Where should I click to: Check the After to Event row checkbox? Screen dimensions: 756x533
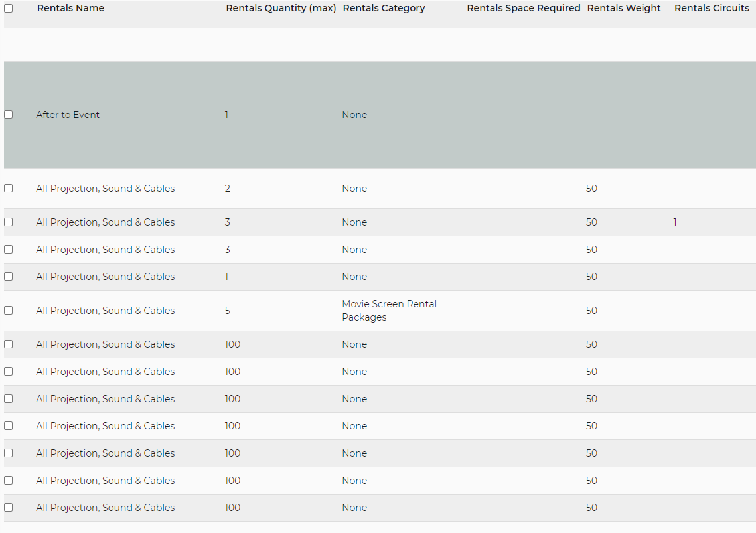8,115
